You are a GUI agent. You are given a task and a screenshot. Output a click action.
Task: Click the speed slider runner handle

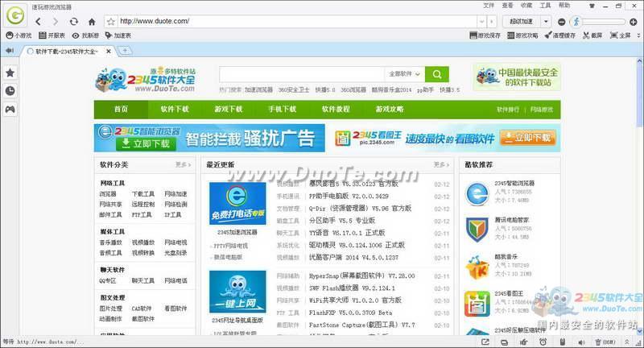click(576, 22)
